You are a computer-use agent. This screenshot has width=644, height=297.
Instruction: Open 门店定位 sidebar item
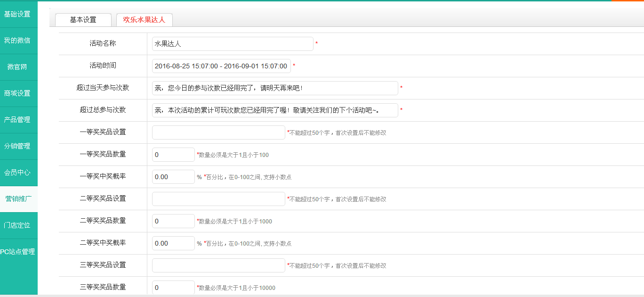(17, 225)
